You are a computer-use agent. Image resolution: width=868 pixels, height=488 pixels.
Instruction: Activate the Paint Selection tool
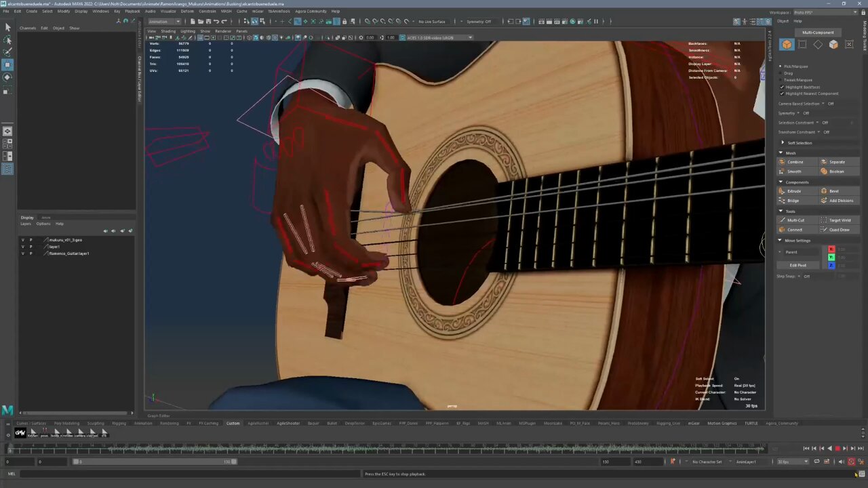7,52
